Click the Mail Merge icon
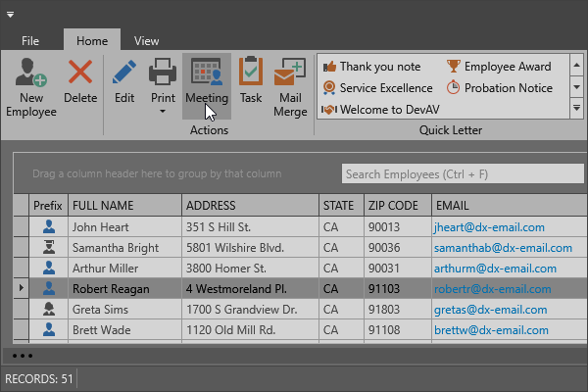 (290, 73)
